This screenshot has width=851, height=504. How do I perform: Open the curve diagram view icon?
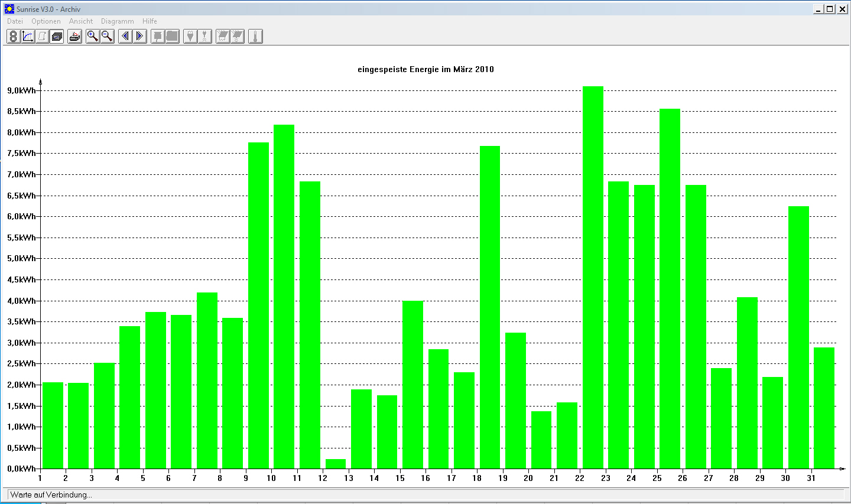click(28, 37)
